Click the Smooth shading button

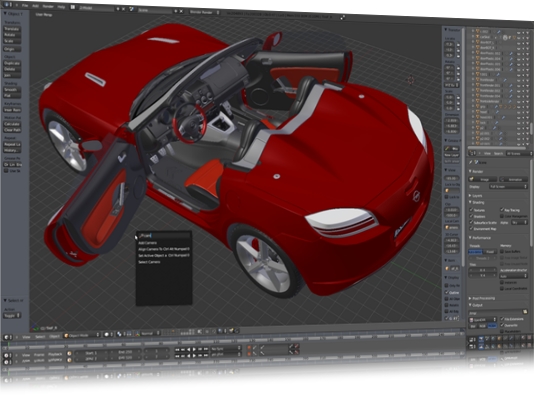(12, 90)
